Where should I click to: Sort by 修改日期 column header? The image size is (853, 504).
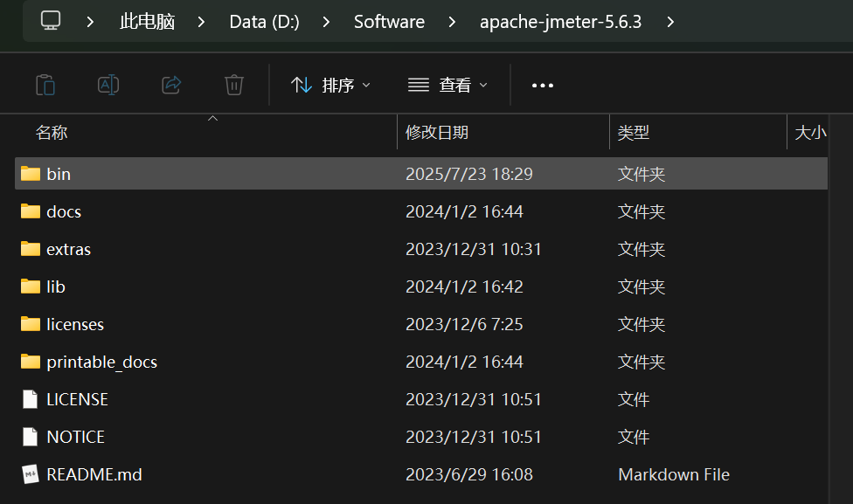[437, 132]
